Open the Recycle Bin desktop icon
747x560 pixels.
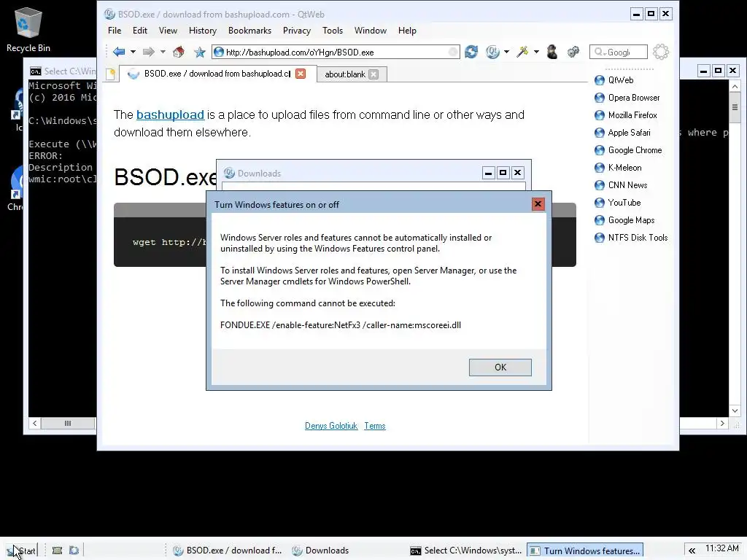[x=28, y=29]
